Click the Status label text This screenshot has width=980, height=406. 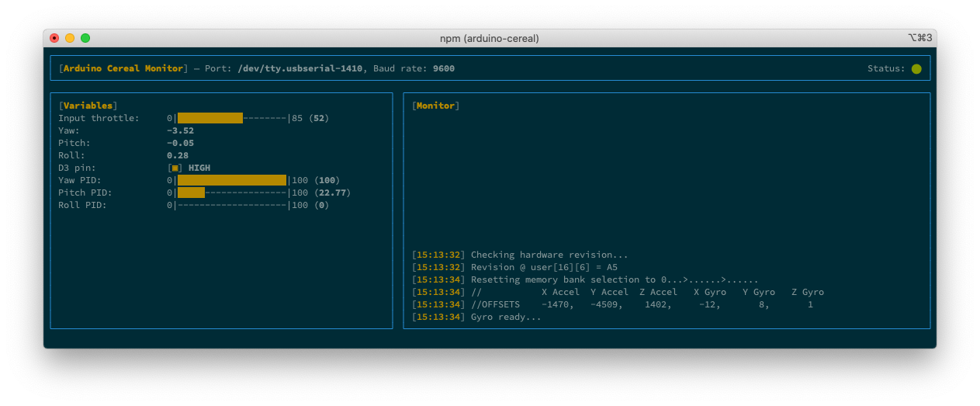click(x=886, y=68)
